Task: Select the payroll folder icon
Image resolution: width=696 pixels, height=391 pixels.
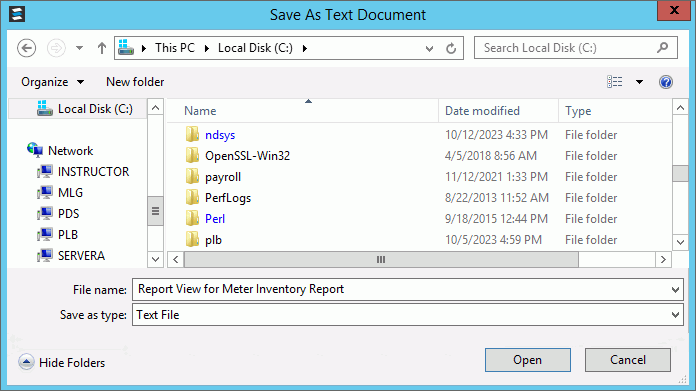Action: coord(192,177)
